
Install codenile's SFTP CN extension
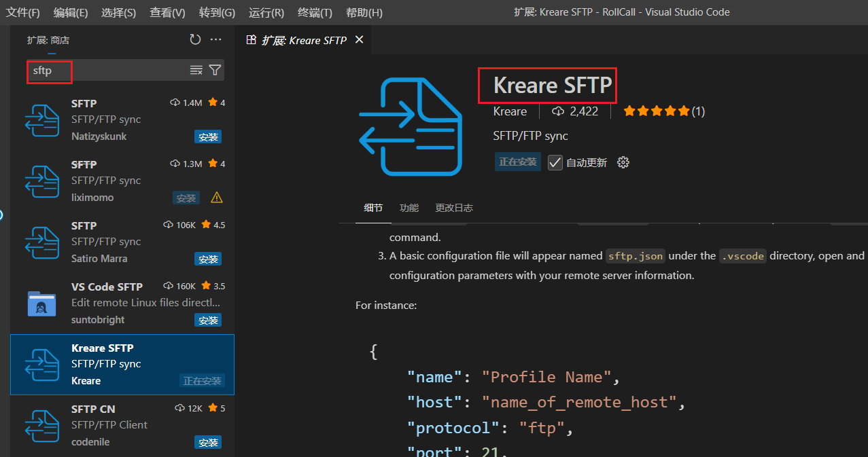208,442
